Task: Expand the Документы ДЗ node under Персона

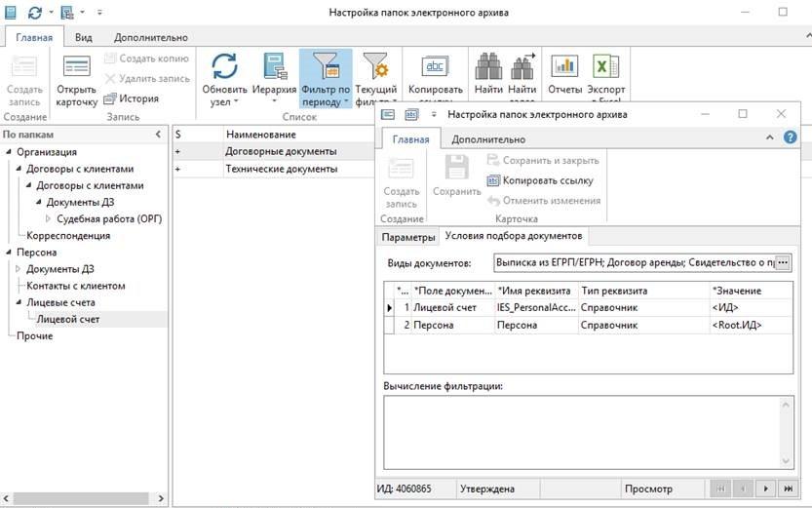Action: click(19, 269)
